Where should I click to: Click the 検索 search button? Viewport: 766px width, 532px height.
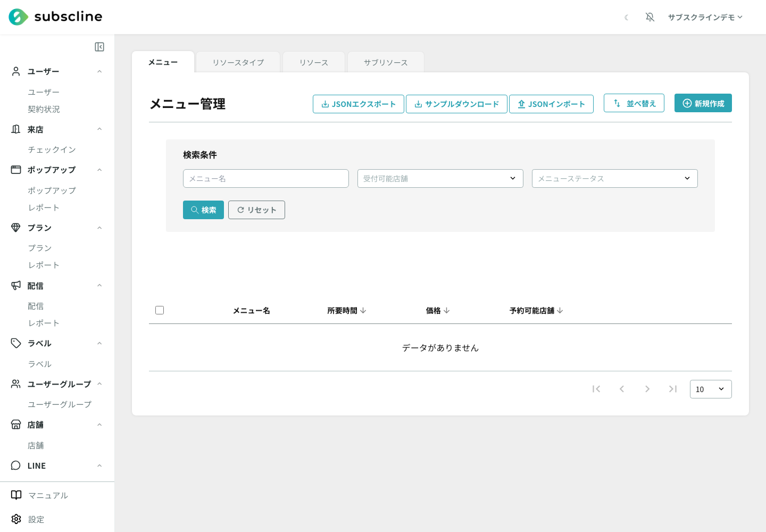[203, 210]
